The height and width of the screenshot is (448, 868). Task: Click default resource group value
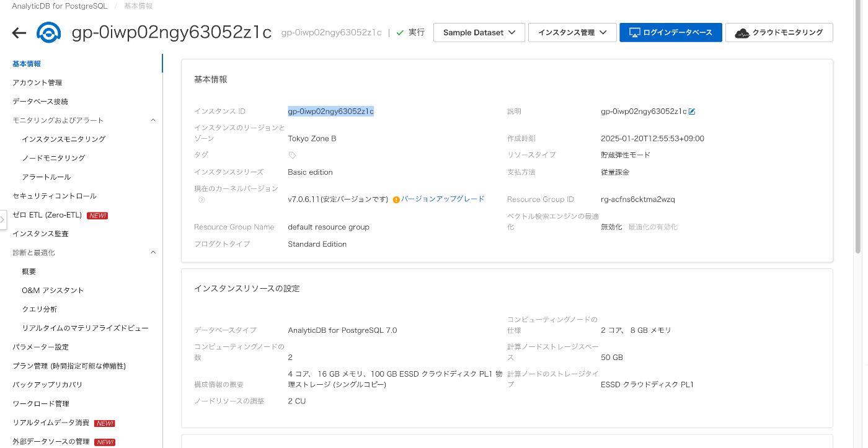click(329, 227)
